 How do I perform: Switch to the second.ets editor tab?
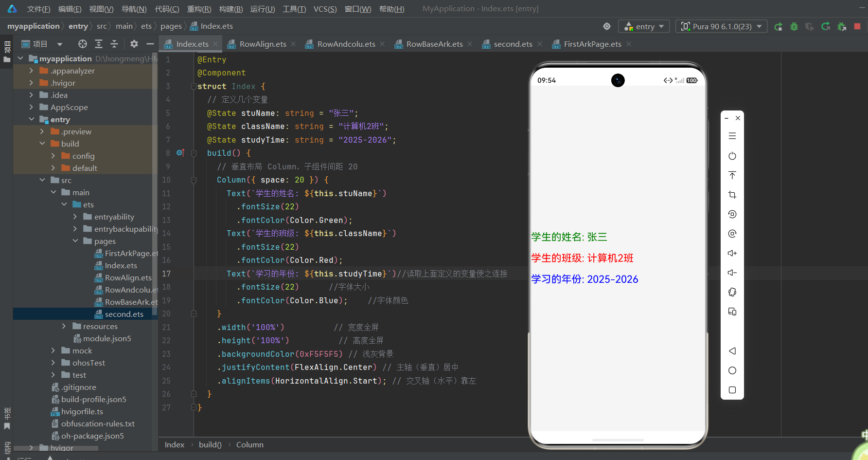coord(513,44)
